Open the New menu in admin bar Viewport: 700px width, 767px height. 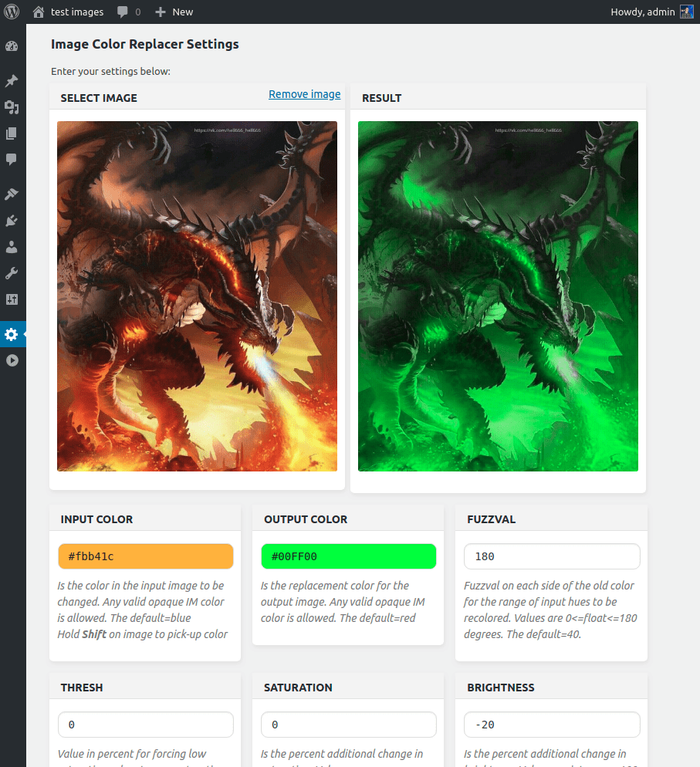tap(182, 12)
